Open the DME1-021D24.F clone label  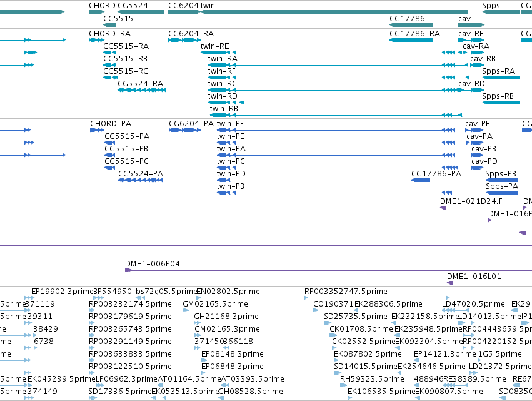pyautogui.click(x=471, y=201)
